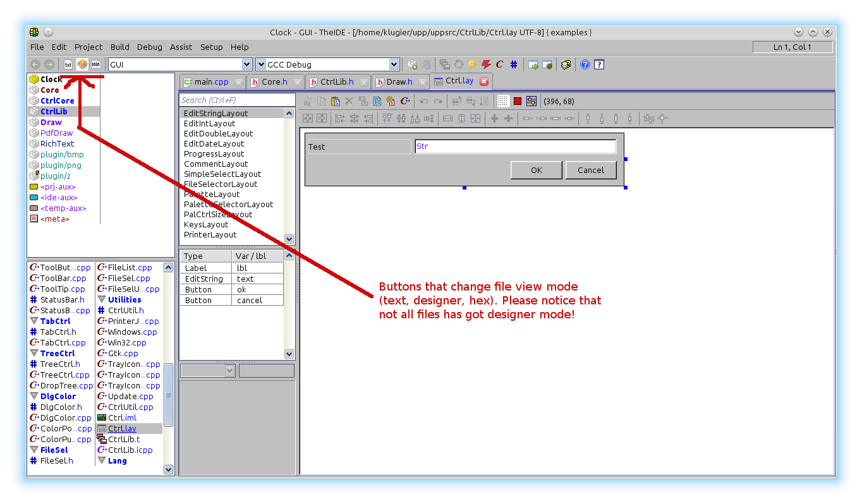Click the Cancel button in layout preview
Viewport: 862px width, 504px height.
590,170
